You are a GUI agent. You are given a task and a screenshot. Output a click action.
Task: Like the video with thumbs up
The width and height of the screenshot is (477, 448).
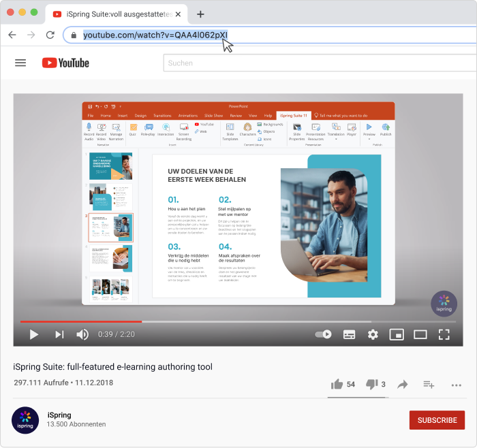(x=337, y=384)
